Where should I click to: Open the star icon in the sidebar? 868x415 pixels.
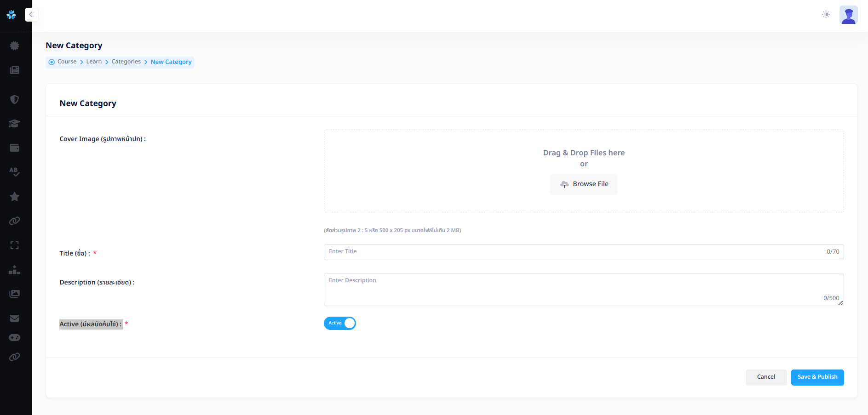tap(15, 197)
